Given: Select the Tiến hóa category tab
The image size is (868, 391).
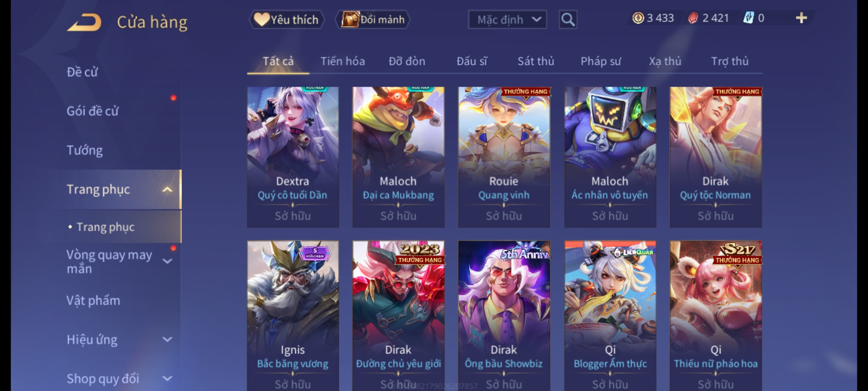Looking at the screenshot, I should 342,61.
